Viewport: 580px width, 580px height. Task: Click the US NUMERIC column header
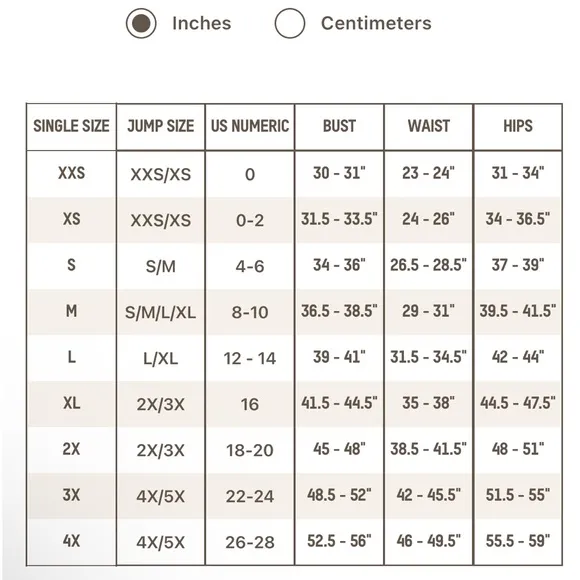[x=250, y=126]
